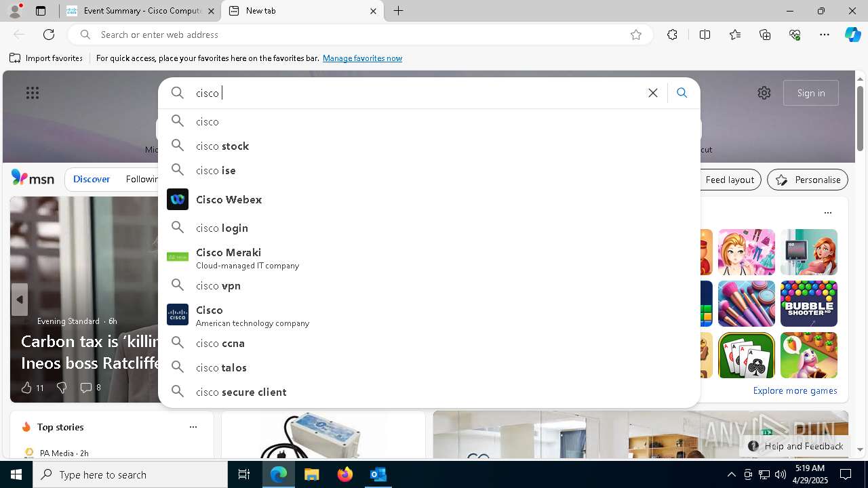Focus the browser address bar
The image size is (868, 488).
click(x=359, y=35)
